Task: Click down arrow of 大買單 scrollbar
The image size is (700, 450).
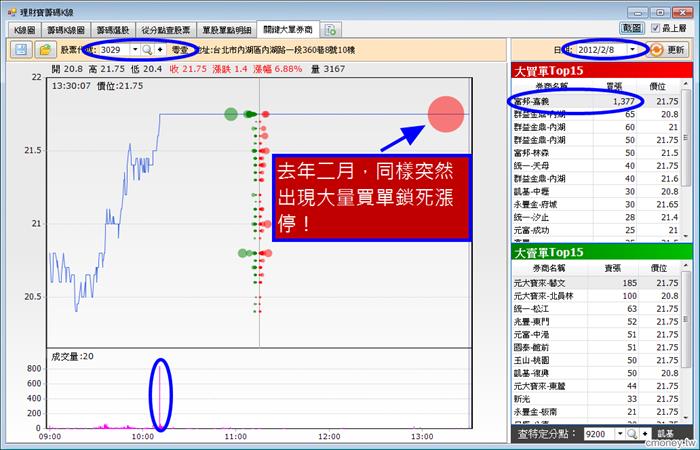Action: click(x=686, y=236)
